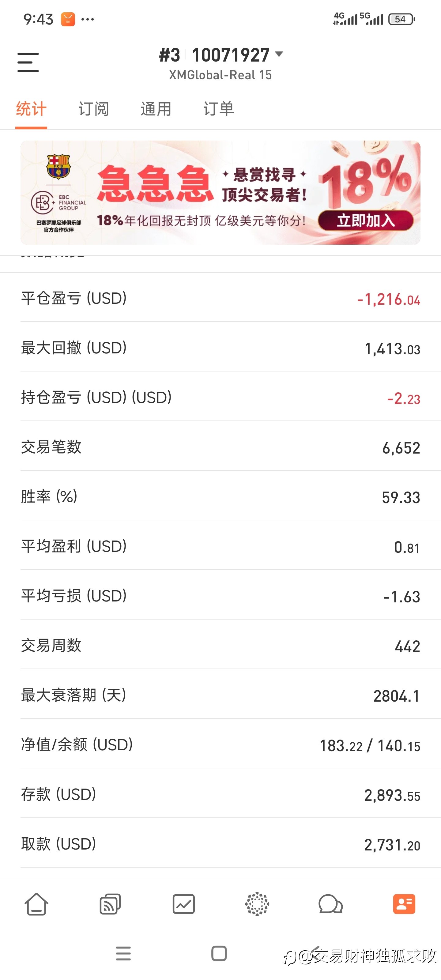The height and width of the screenshot is (980, 441).
Task: Go to the Home icon in bottom navigation
Action: 36,904
